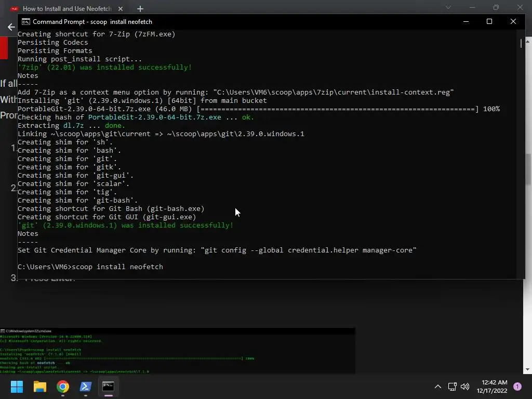Click the 'Extracting dl.7z ... done.' line

tap(71, 126)
